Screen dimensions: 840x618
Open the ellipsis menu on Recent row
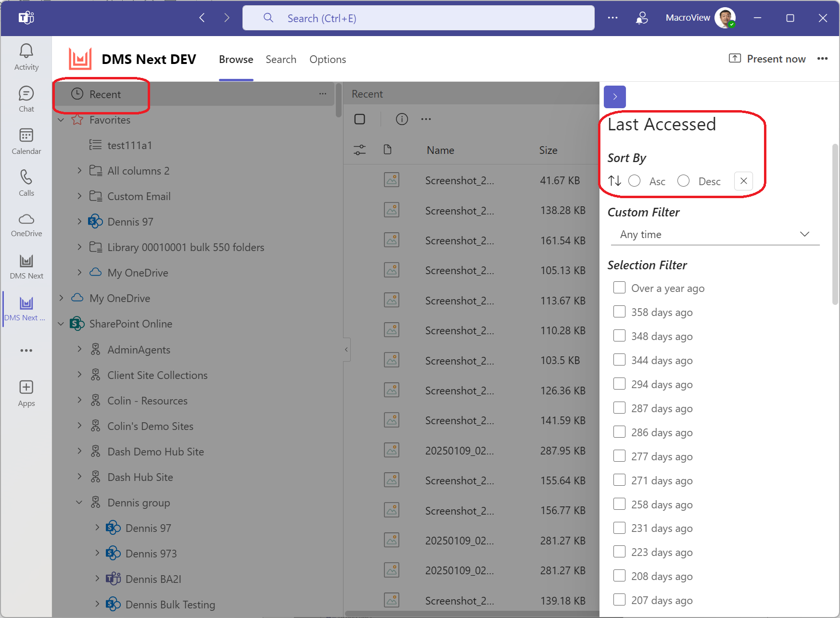pos(323,94)
